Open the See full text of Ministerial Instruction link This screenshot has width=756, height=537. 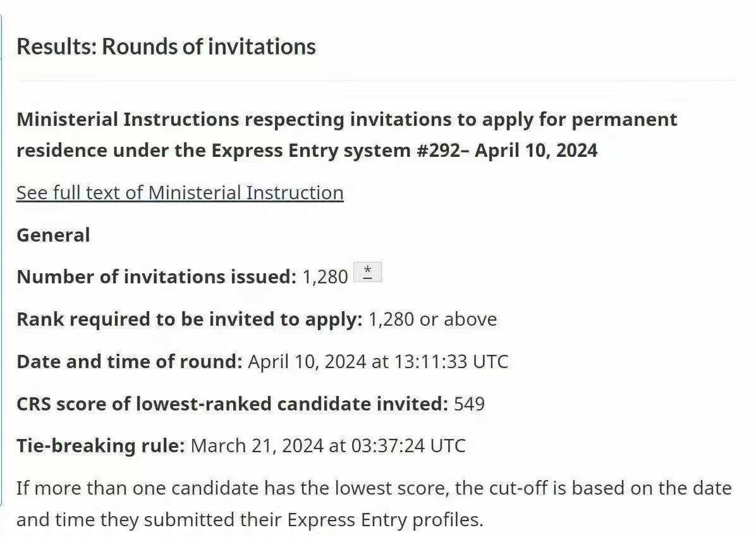[x=180, y=193]
